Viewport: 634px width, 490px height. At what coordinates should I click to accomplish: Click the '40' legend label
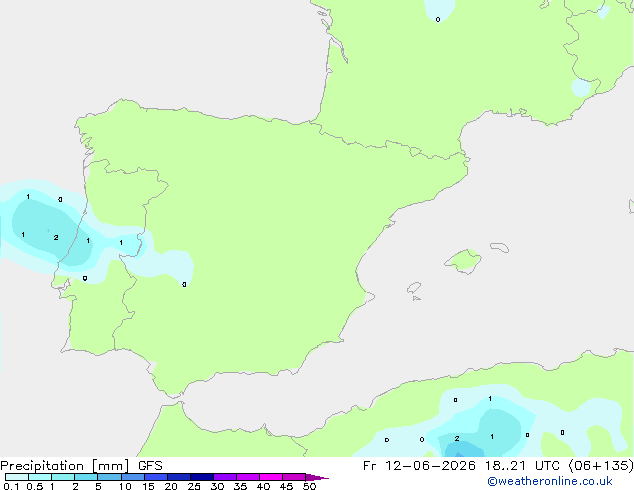pos(263,486)
